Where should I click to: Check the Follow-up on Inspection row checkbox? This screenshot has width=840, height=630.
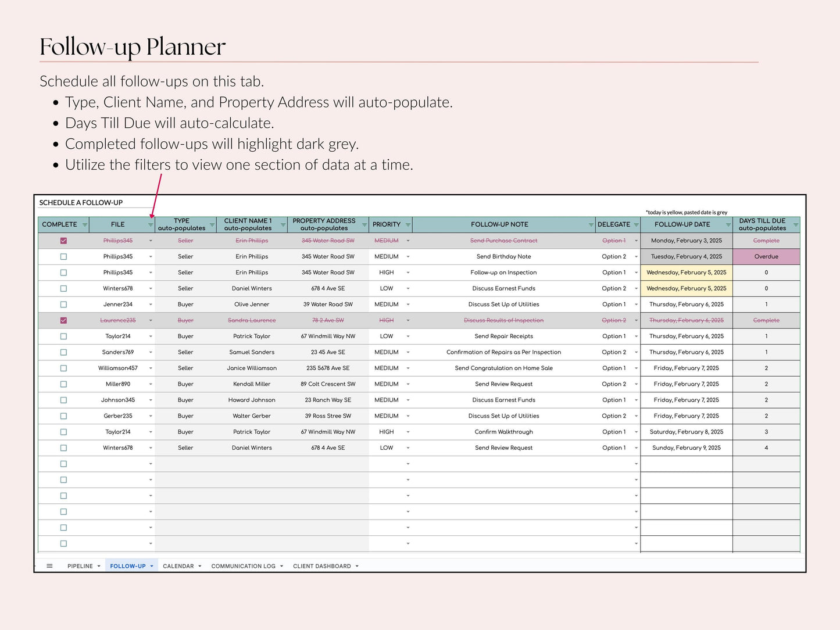63,273
